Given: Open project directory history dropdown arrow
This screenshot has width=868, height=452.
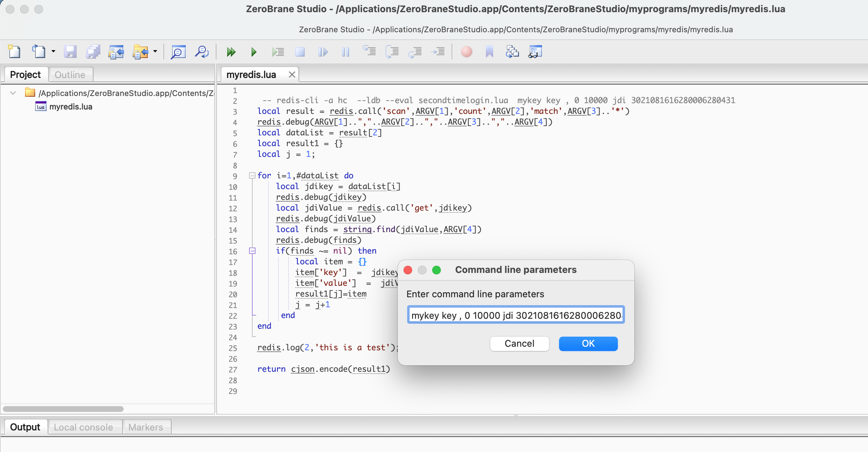Looking at the screenshot, I should coord(155,52).
